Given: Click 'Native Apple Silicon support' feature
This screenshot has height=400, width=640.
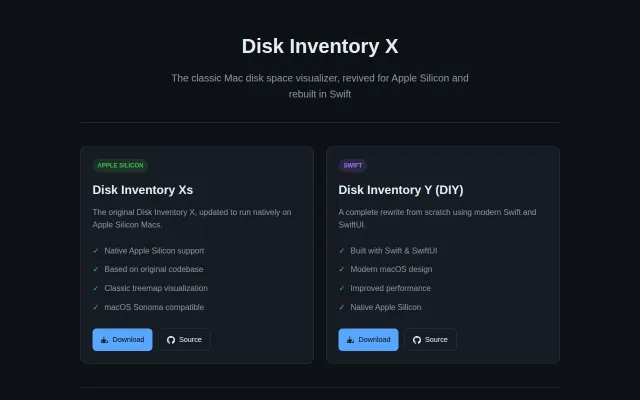Looking at the screenshot, I should coord(154,251).
